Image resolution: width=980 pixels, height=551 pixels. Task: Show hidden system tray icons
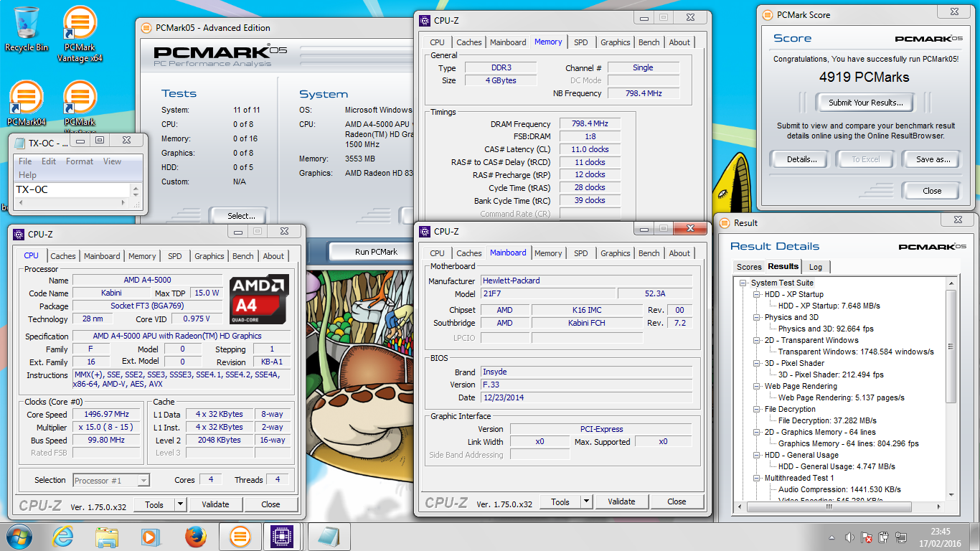tap(832, 537)
